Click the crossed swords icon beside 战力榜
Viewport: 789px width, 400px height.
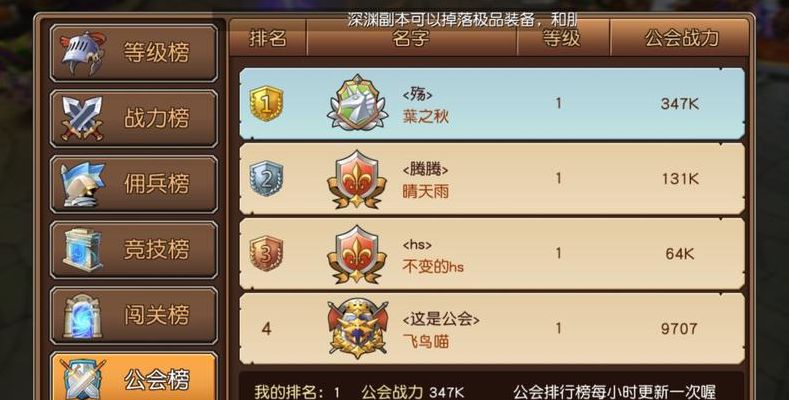(82, 119)
